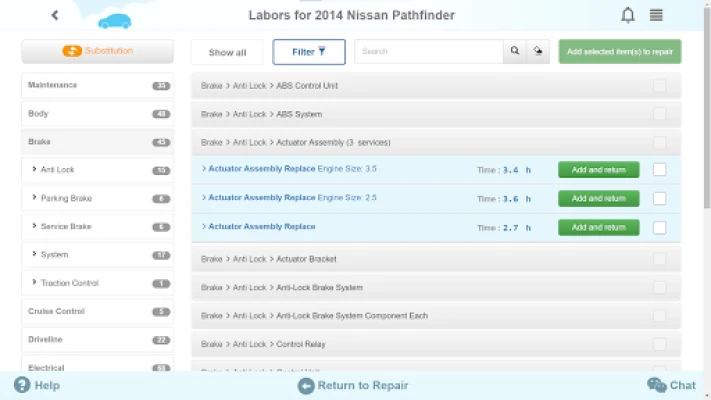
Task: Open ABS System row
Action: point(436,114)
